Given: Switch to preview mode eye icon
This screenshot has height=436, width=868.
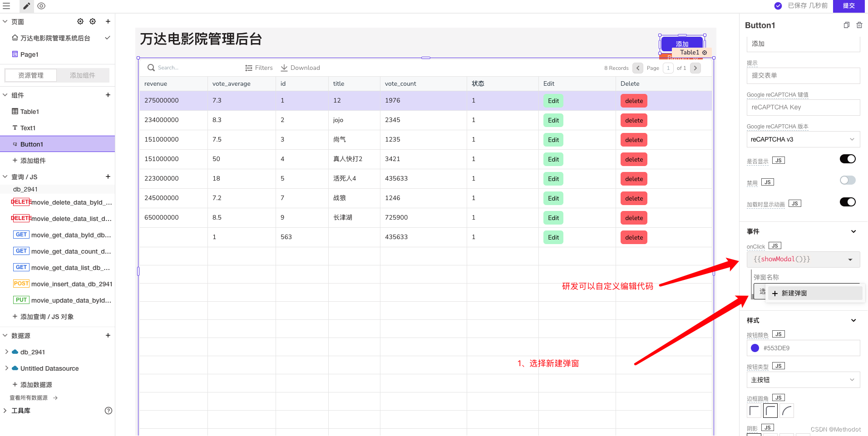Looking at the screenshot, I should (x=41, y=6).
